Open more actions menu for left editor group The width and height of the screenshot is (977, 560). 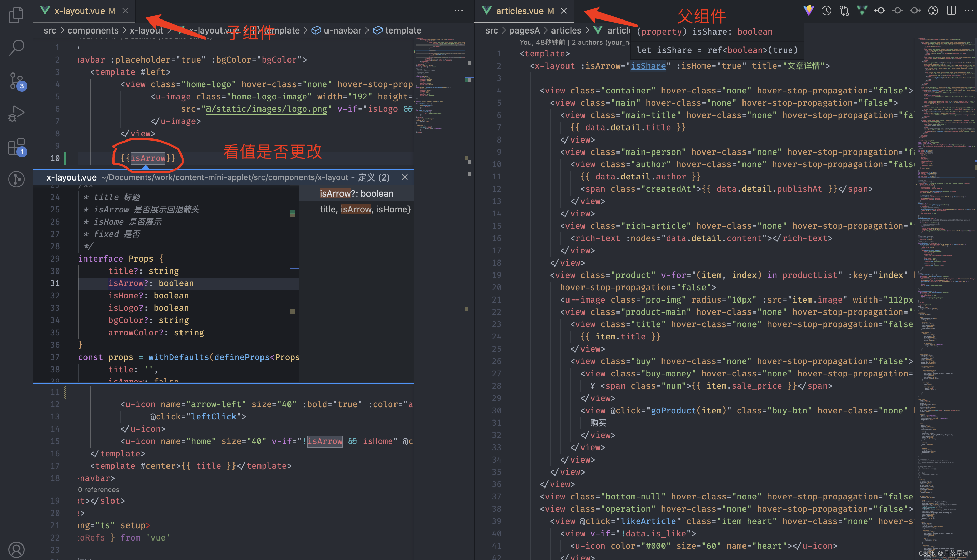pyautogui.click(x=458, y=11)
